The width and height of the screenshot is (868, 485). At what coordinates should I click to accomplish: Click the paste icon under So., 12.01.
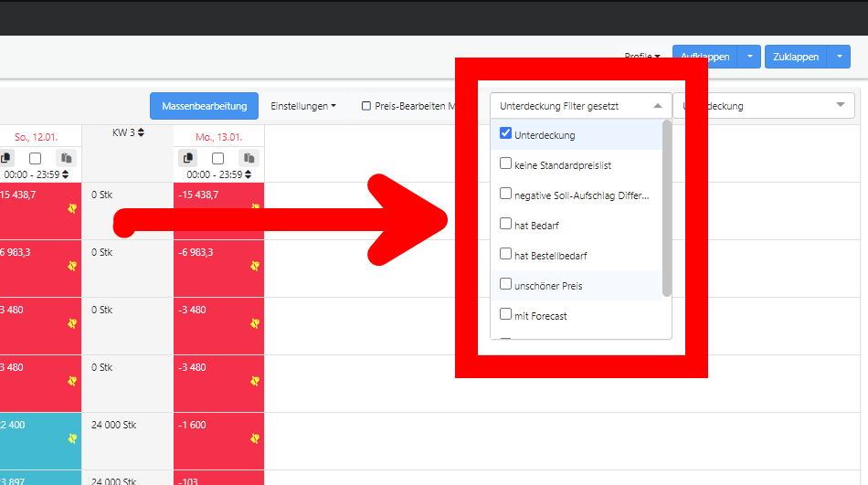66,158
